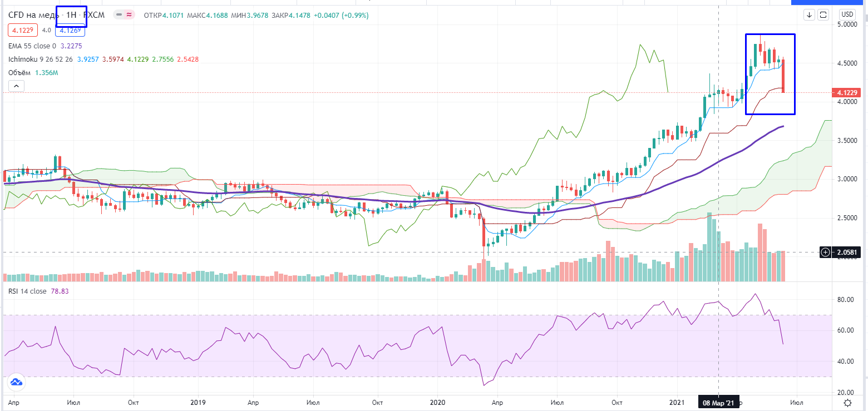Select the Ichimoku 9 26 52 26 legend
The width and height of the screenshot is (868, 411).
41,59
